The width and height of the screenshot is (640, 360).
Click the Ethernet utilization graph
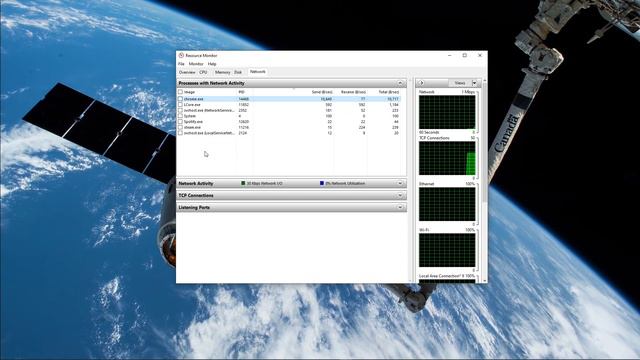pos(447,204)
